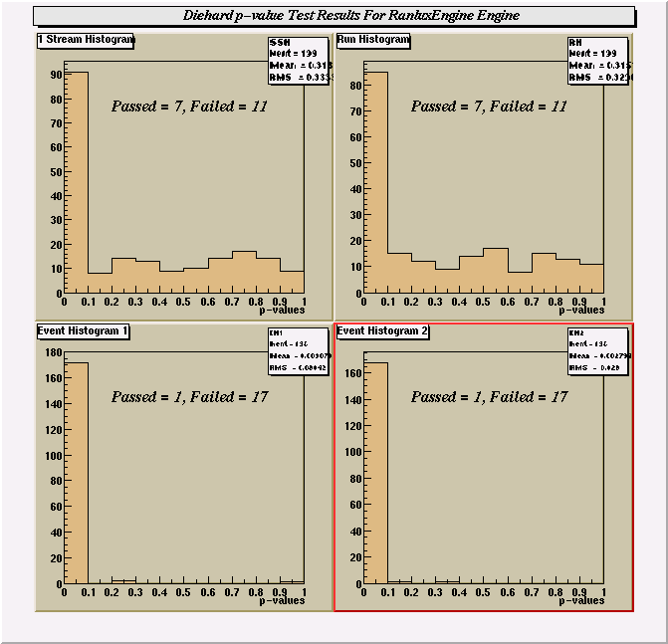
Task: Click the main title "Diehard p-value Test Results"
Action: point(334,15)
